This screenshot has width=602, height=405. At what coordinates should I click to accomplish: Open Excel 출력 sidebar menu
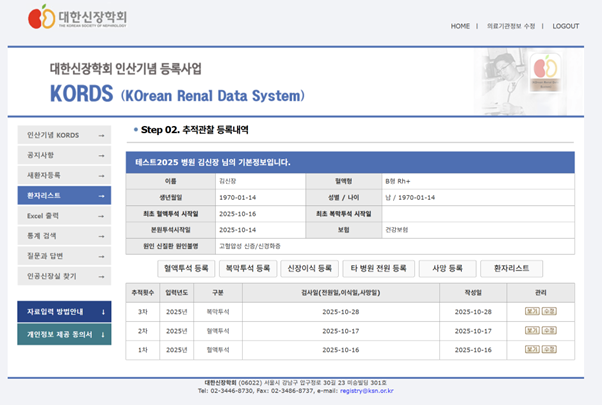64,215
